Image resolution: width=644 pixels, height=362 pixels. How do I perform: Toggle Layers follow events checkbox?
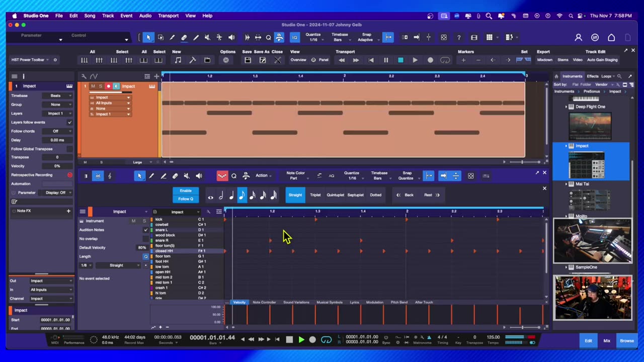pos(69,122)
